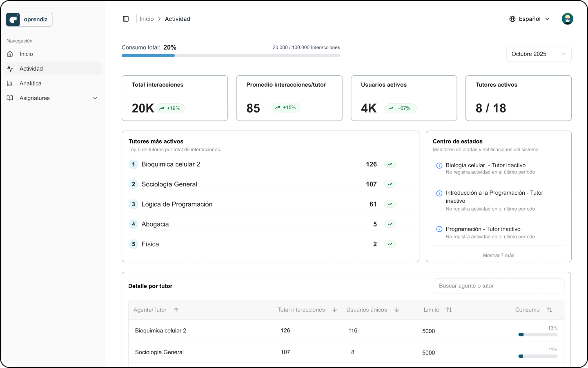Toggle sorting on Límite column
This screenshot has width=588, height=368.
pyautogui.click(x=449, y=310)
